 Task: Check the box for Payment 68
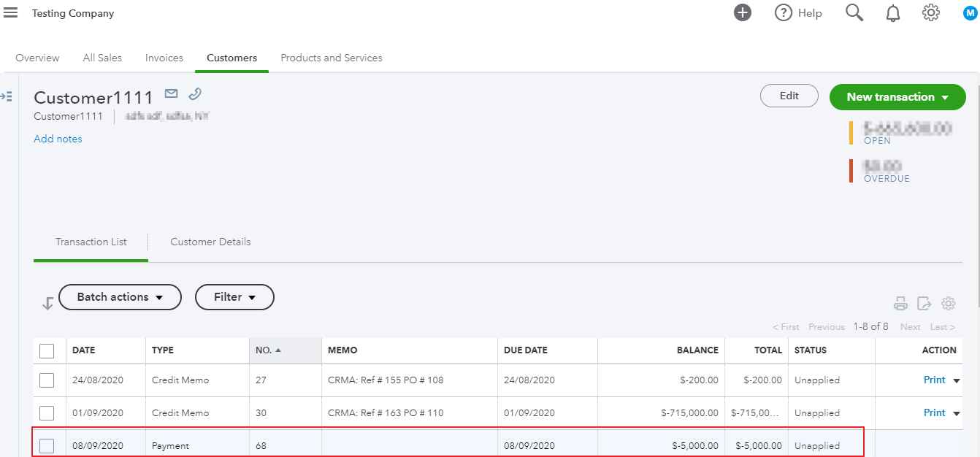click(47, 446)
